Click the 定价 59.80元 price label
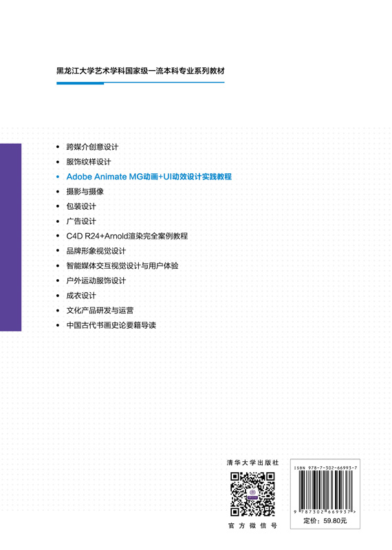Screen dimensions: 392x550 coord(325,520)
